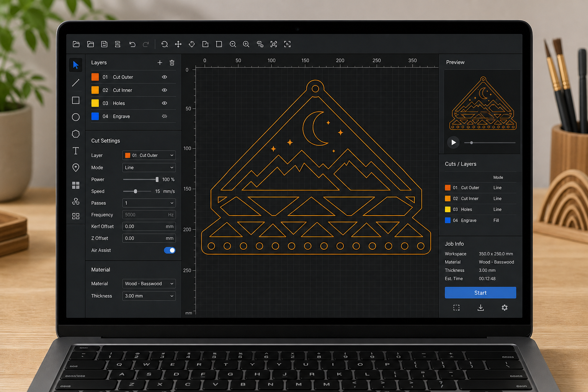Click 01 Cut Outer in Cuts / Layers list
588x392 pixels.
point(480,188)
